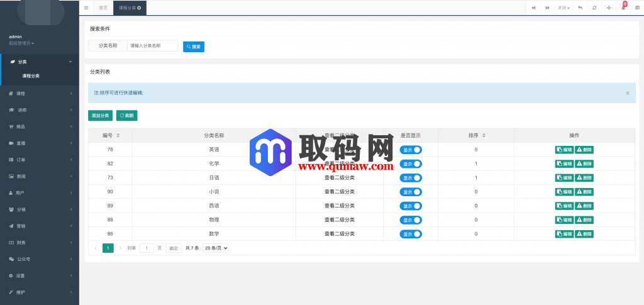The height and width of the screenshot is (305, 644).
Task: Click the blue 搜索 button
Action: point(194,47)
